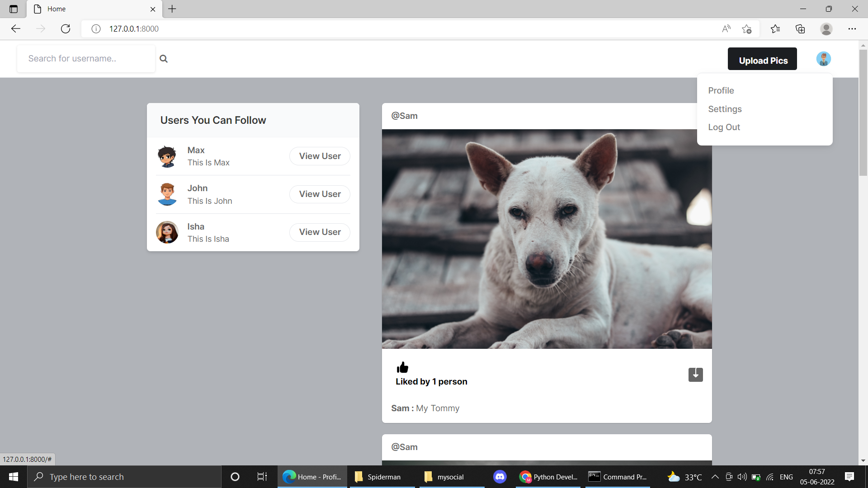
Task: Open Discord from the taskbar
Action: 500,477
